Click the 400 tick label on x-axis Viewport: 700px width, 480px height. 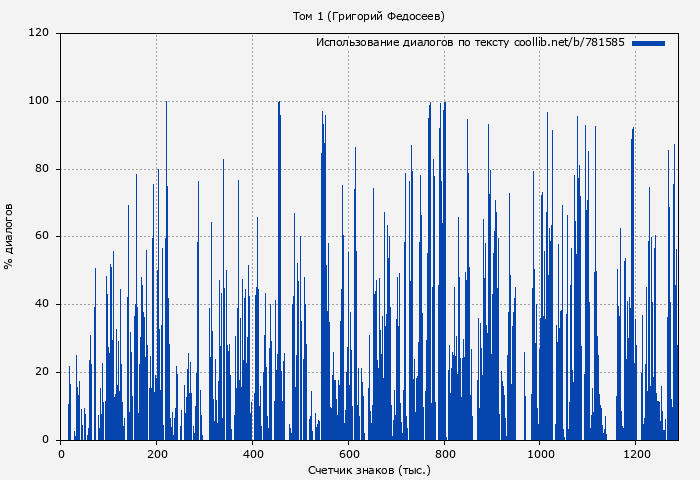pos(252,453)
